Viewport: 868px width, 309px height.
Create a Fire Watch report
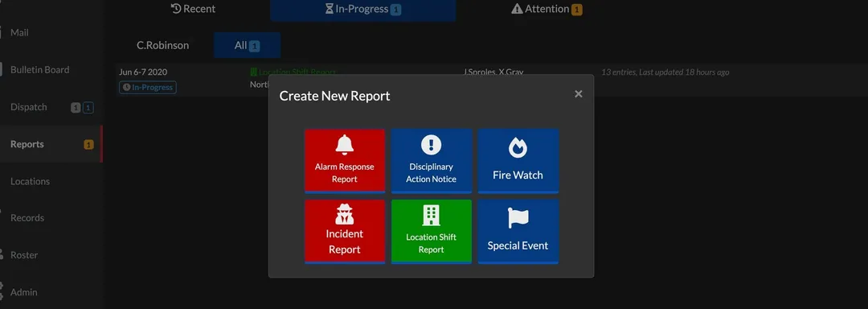(518, 161)
